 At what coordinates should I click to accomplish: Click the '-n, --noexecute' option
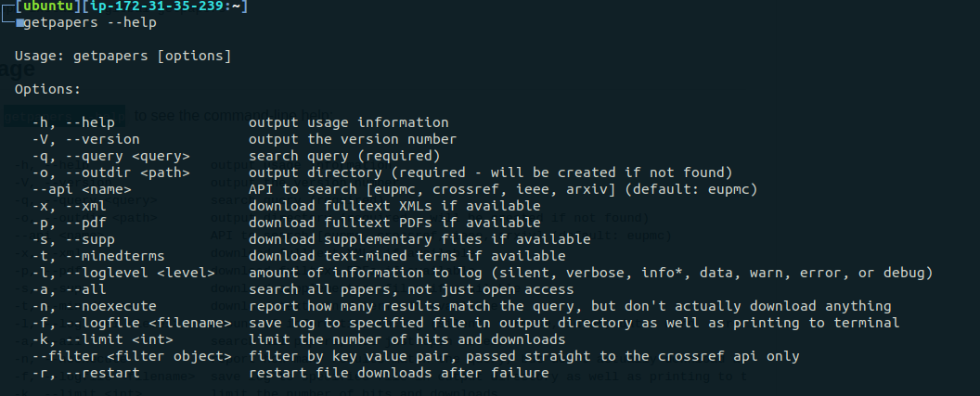coord(94,306)
